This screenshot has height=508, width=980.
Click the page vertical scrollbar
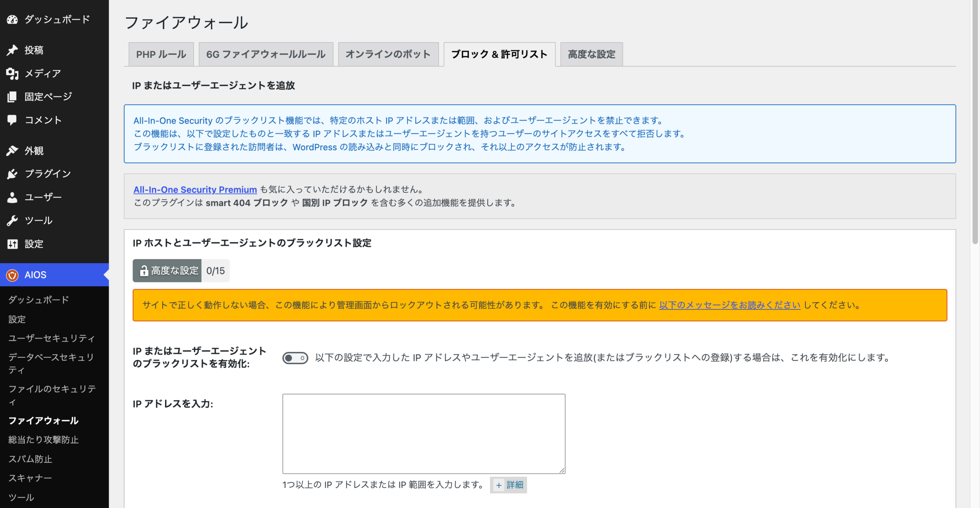975,122
